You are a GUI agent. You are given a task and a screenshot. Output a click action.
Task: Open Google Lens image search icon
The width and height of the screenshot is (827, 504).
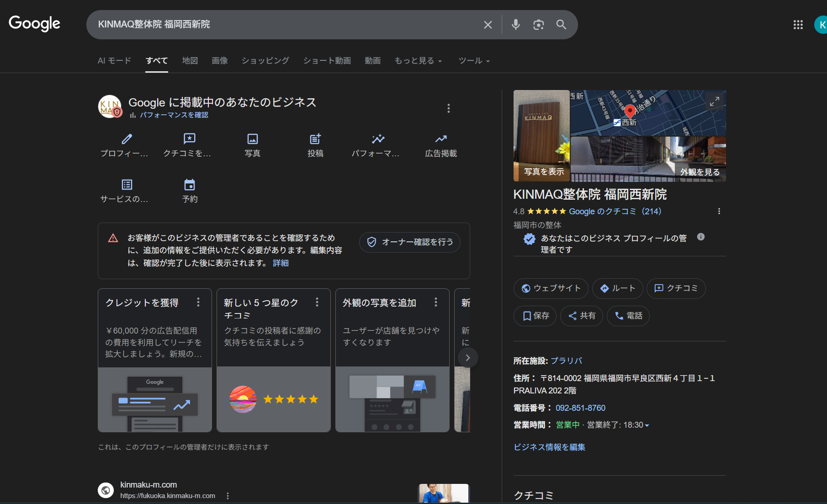pos(539,25)
